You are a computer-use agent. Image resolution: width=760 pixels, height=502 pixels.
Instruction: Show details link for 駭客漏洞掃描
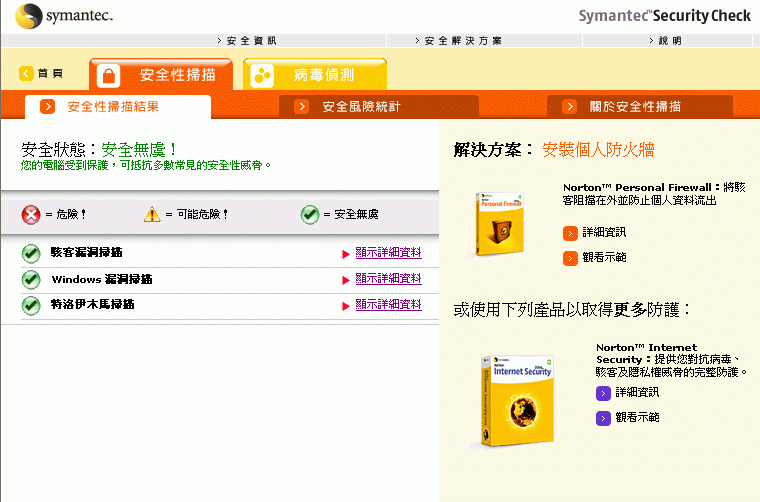(388, 252)
